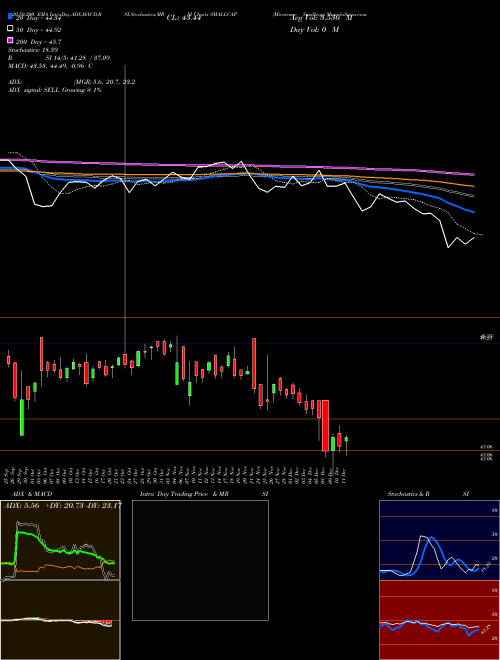
Task: Click the tall red candle on 08 Dec
Action: coord(325,426)
